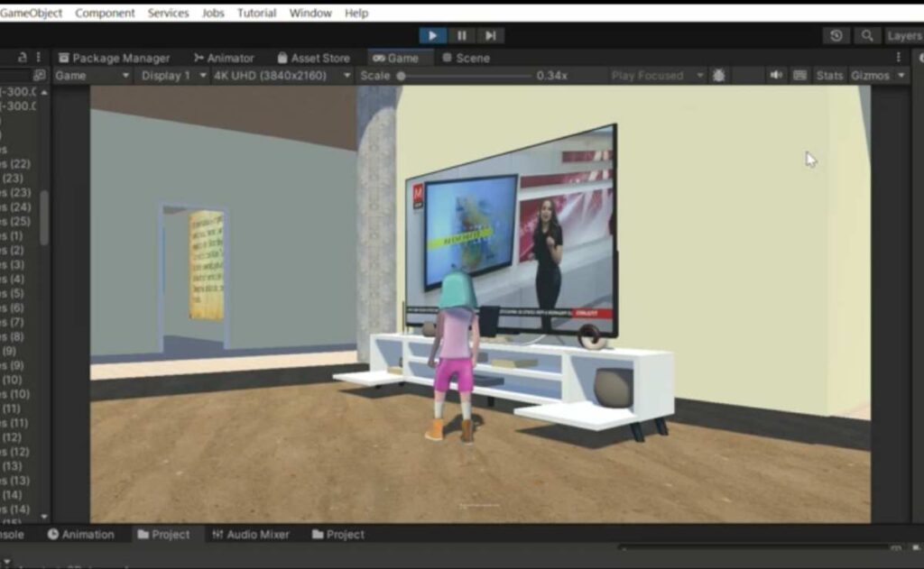Viewport: 924px width, 569px height.
Task: Select hierarchy item ending (7)
Action: pyautogui.click(x=13, y=322)
